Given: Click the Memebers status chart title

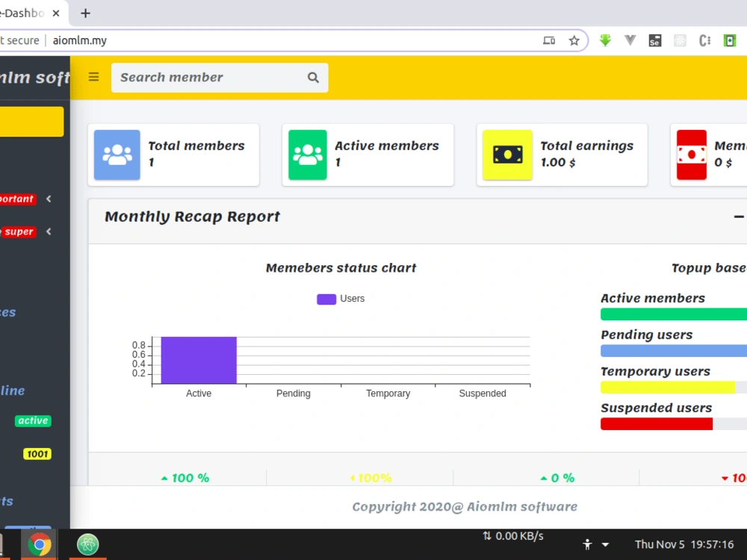Looking at the screenshot, I should pos(341,268).
